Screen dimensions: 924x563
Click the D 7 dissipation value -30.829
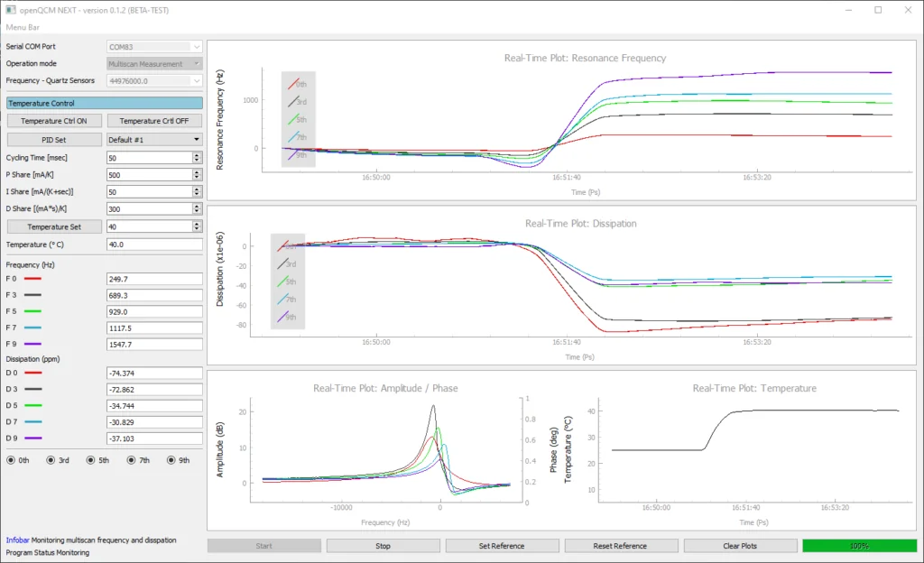(x=154, y=422)
